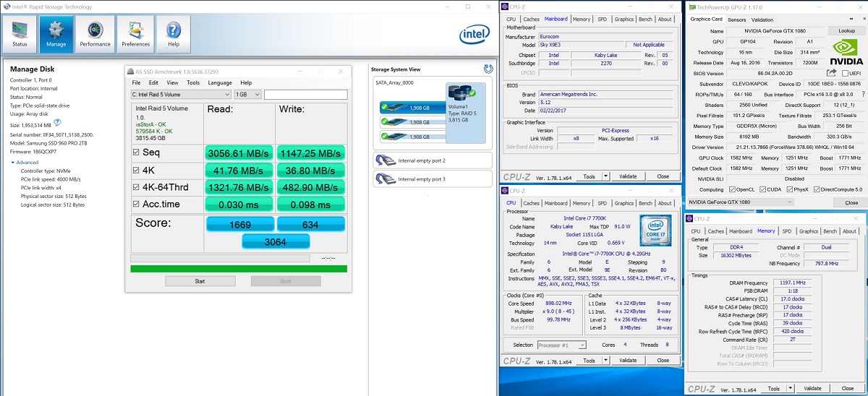Click the Lookup button in GPU-Z
This screenshot has width=868, height=396.
click(x=846, y=31)
